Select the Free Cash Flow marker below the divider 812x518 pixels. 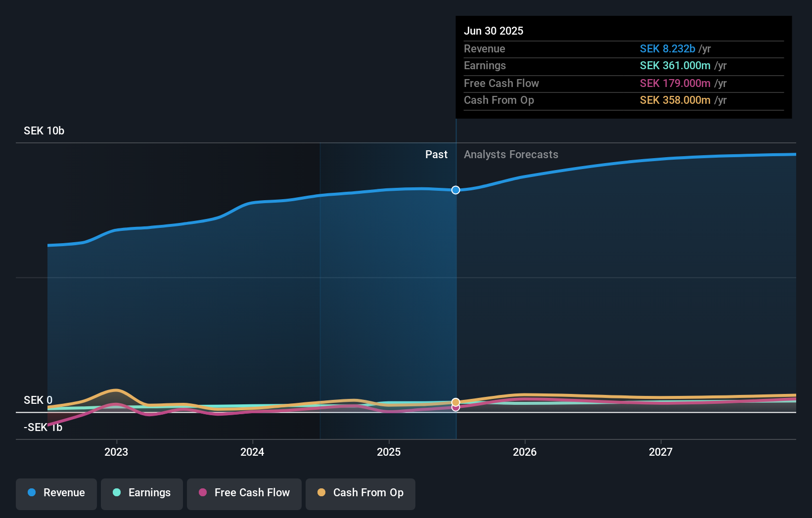coord(455,407)
